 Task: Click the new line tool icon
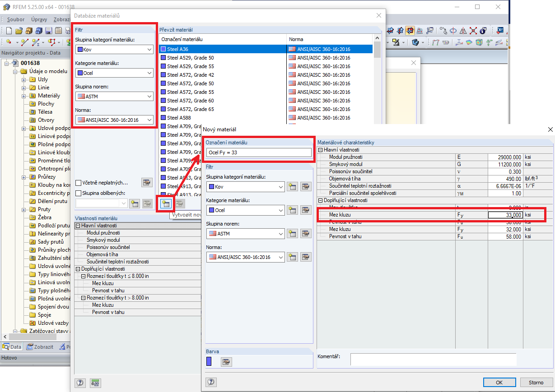(24, 42)
